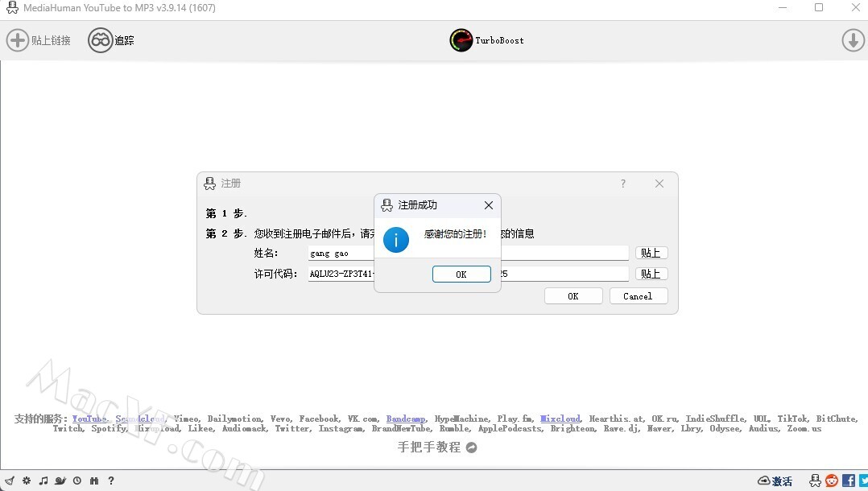Open the Bandcamp supported service link
868x491 pixels.
407,419
